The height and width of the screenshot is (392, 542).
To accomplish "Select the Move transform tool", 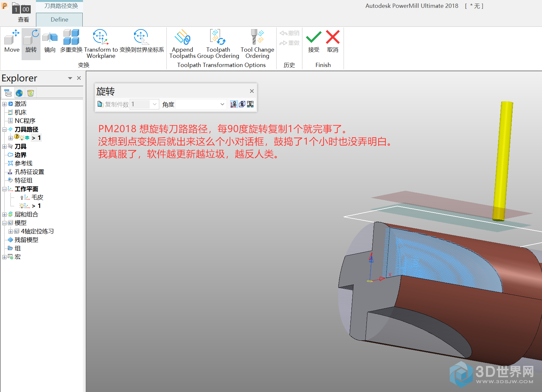I will point(12,41).
